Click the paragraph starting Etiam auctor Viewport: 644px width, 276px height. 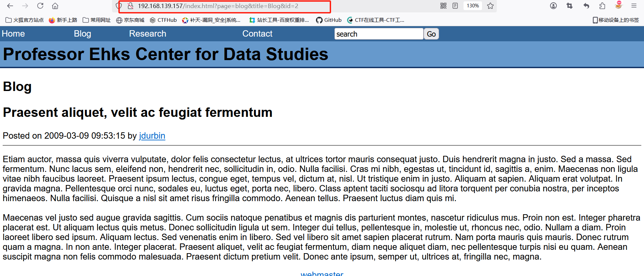[320, 179]
